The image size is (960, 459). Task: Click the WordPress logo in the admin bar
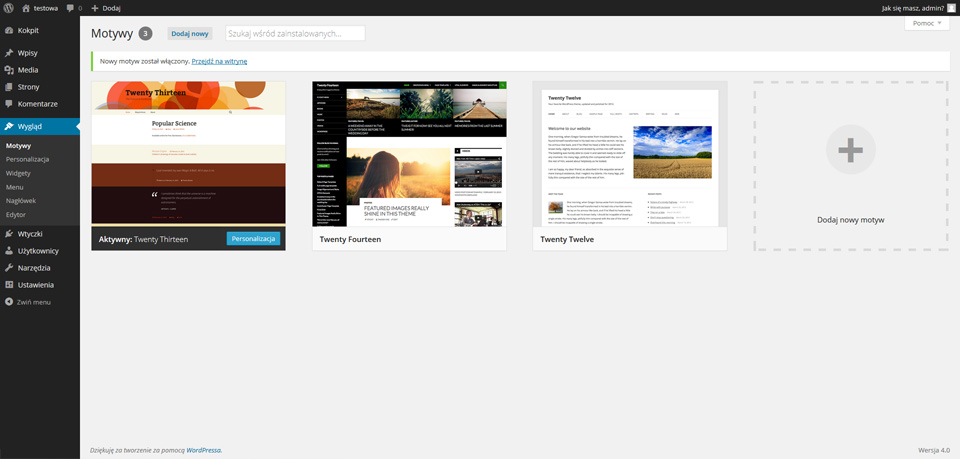[x=9, y=8]
